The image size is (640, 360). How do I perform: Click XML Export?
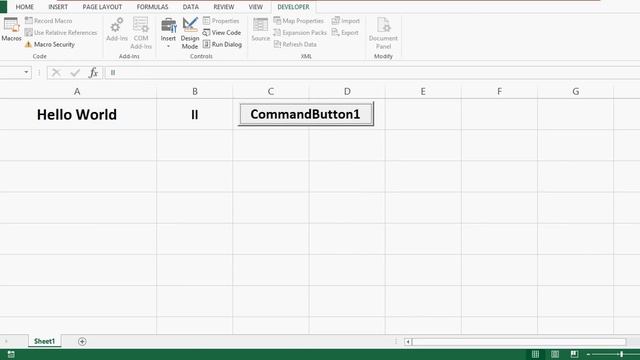coord(345,32)
